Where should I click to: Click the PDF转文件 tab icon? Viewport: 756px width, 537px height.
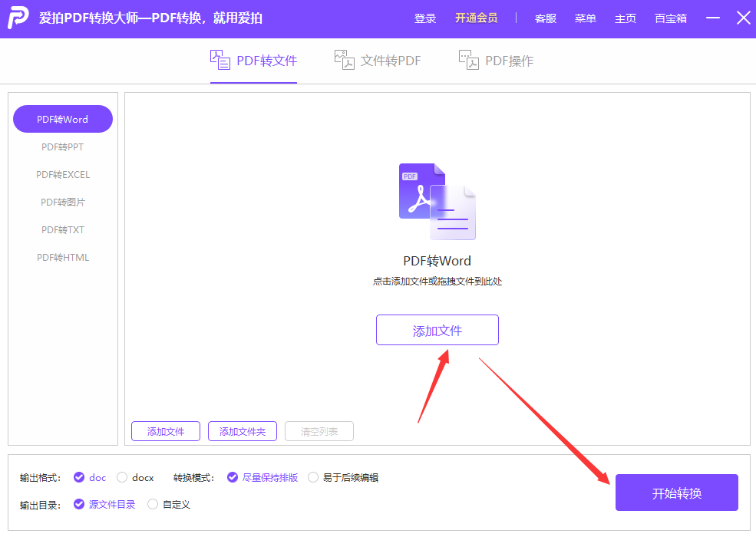[x=220, y=61]
